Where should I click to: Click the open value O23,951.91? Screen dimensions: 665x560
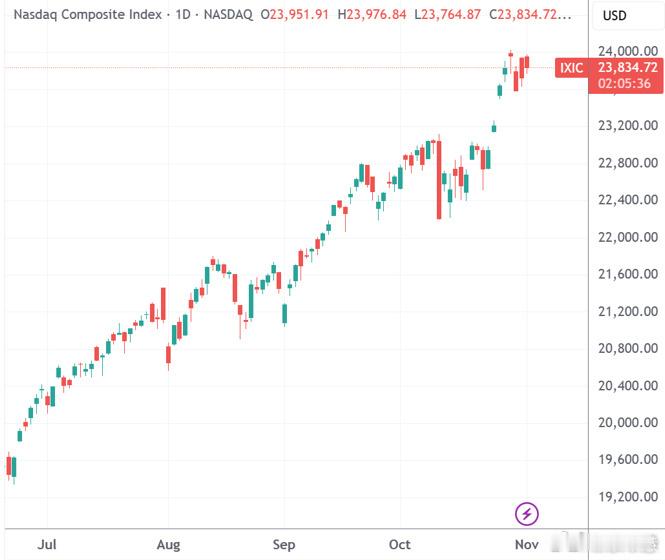pos(295,15)
